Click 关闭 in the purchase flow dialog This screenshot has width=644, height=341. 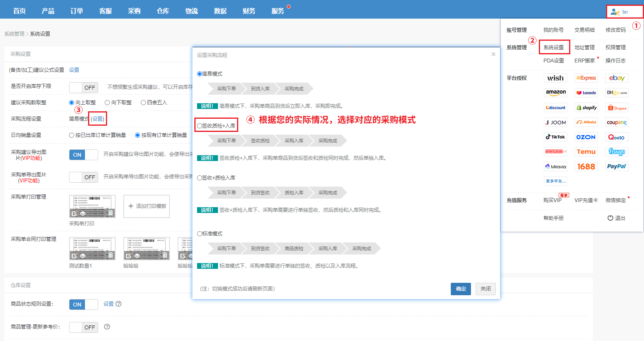tap(486, 289)
